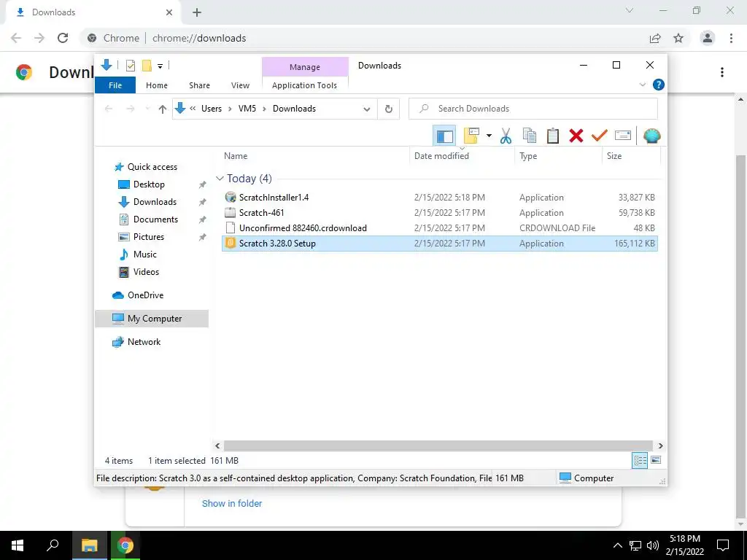
Task: Click the Classic Shell settings icon
Action: [x=651, y=136]
